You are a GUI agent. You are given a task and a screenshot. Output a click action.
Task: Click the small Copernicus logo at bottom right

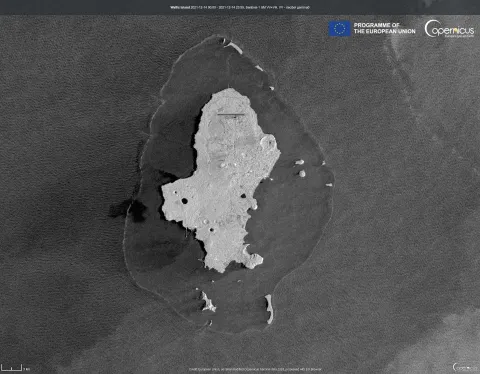465,367
